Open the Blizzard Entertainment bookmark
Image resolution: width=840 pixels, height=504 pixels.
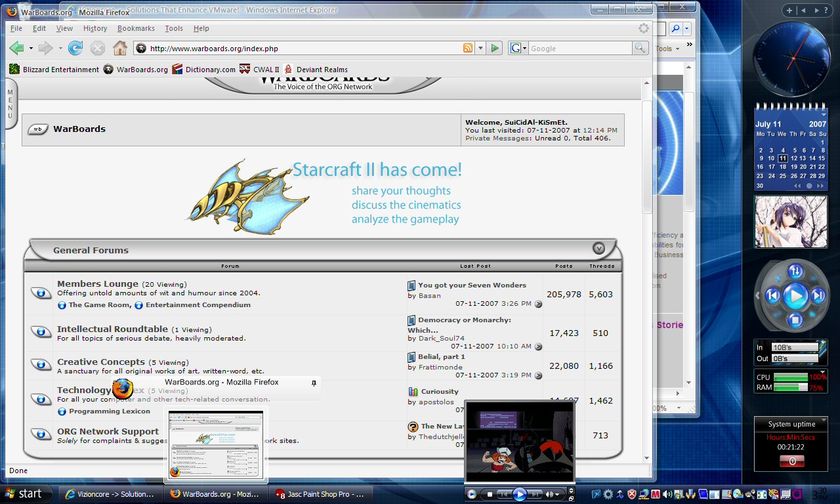tap(54, 70)
